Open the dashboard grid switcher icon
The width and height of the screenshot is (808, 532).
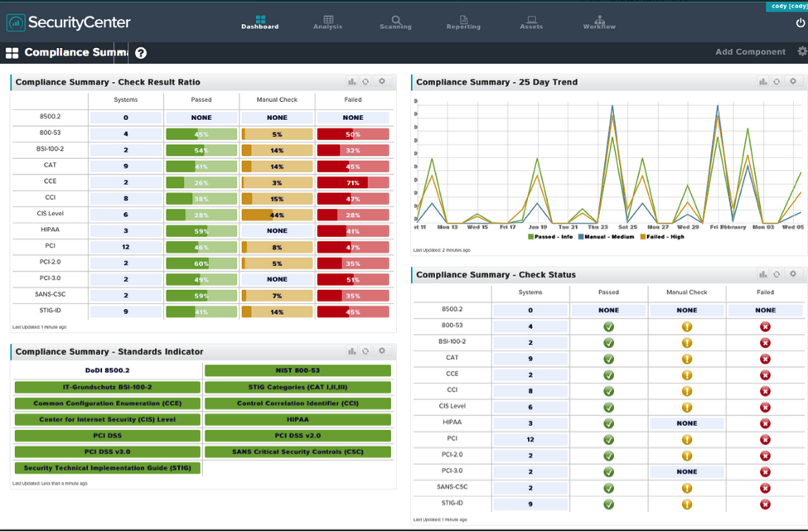[12, 52]
